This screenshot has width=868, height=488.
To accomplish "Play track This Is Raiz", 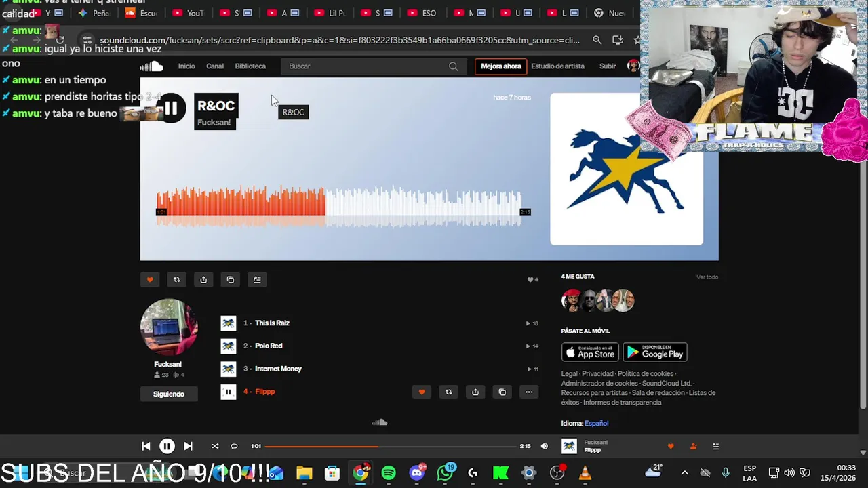I will (x=272, y=323).
